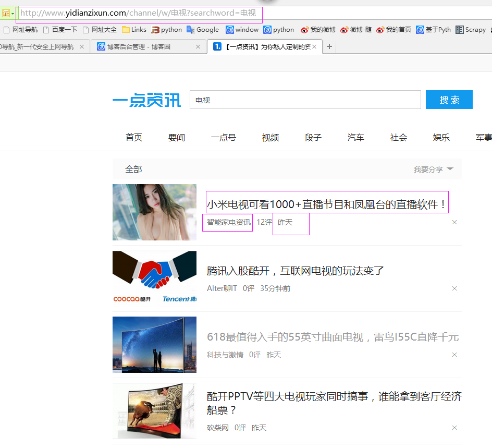Open the 一点号 channel

[224, 138]
